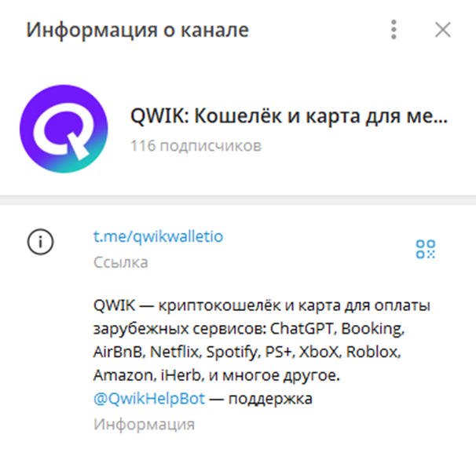476x453 pixels.
Task: Click the word поддержка after bot mention
Action: tap(270, 399)
